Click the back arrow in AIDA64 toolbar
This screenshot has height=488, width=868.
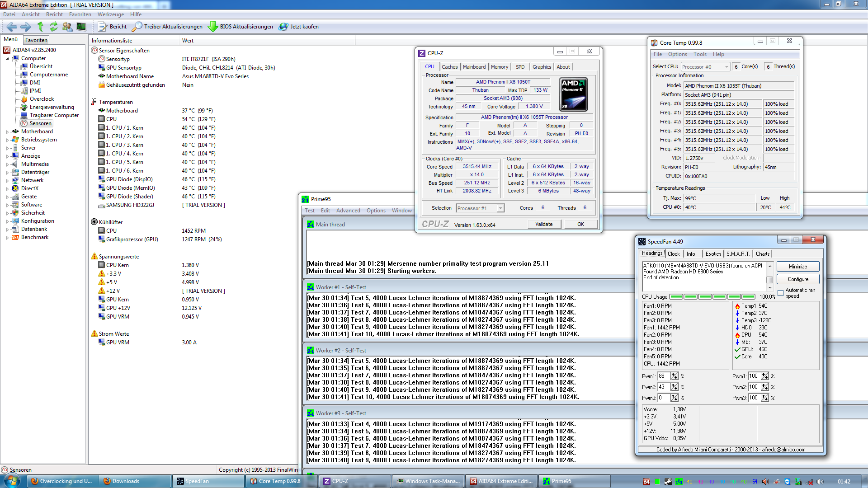pos(12,27)
